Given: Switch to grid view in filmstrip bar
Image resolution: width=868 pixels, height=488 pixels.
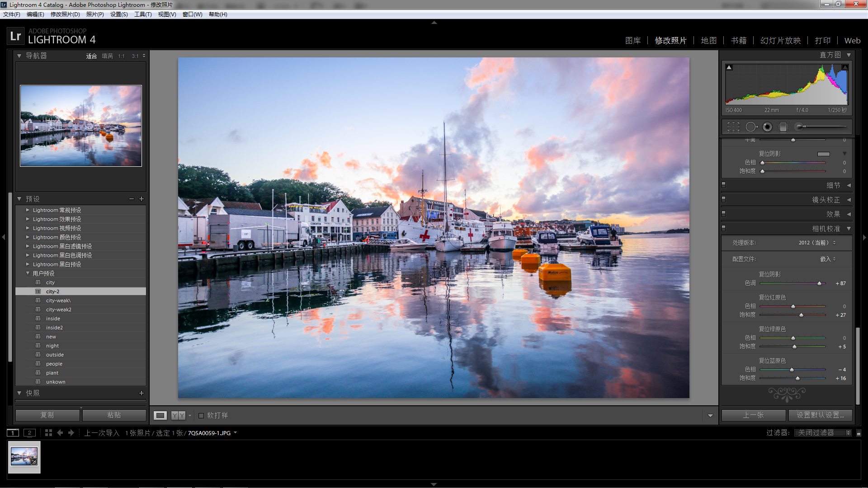Looking at the screenshot, I should 48,433.
